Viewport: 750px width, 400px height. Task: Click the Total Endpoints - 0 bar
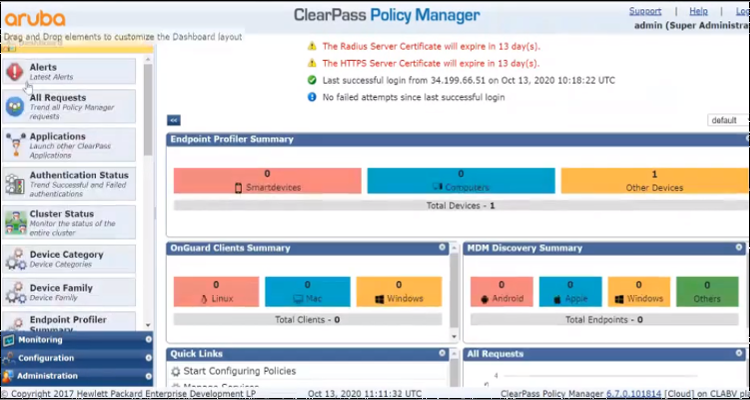click(x=605, y=320)
